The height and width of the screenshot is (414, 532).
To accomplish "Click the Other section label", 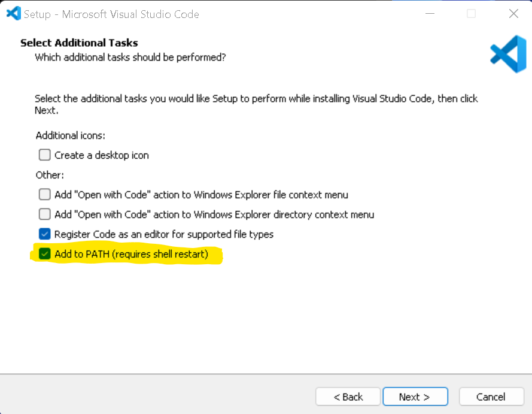I will [50, 174].
